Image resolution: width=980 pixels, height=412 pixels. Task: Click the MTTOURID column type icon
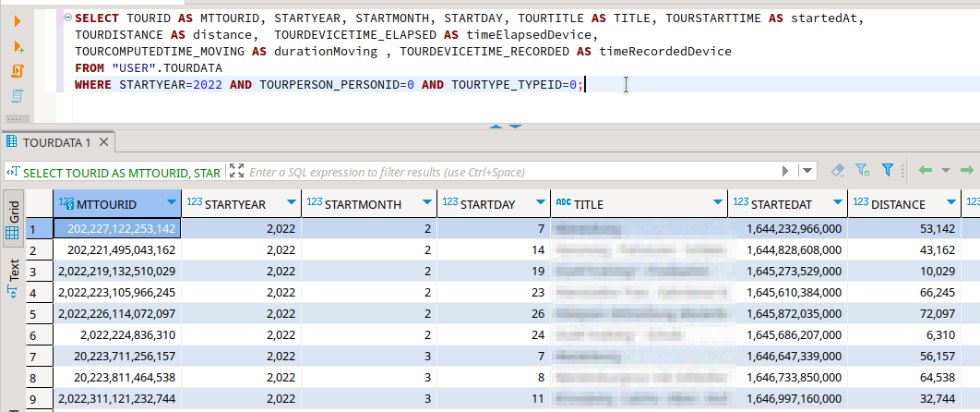tap(66, 202)
